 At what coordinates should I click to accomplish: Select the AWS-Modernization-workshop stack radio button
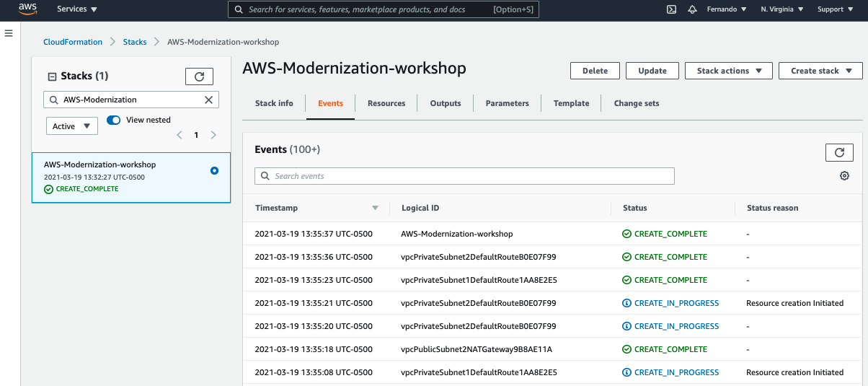coord(215,171)
